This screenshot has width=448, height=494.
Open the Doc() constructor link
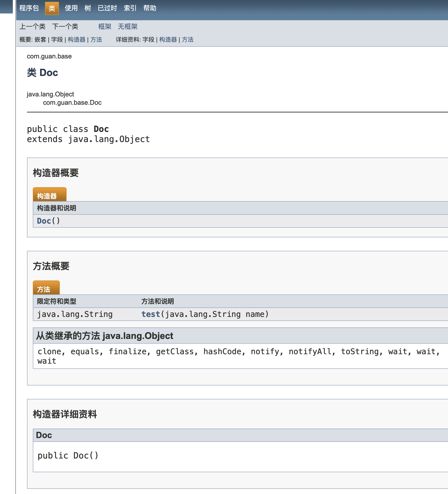44,221
